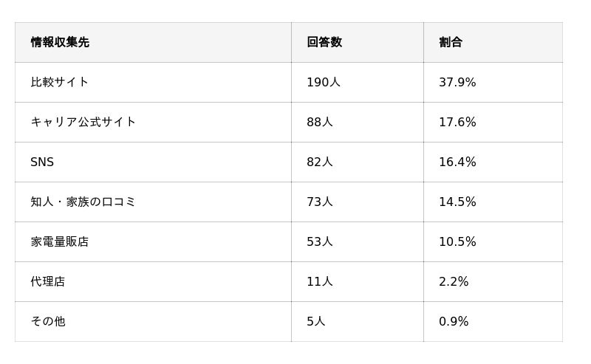This screenshot has height=364, width=591.
Task: Select the 0.9% cell
Action: [454, 321]
